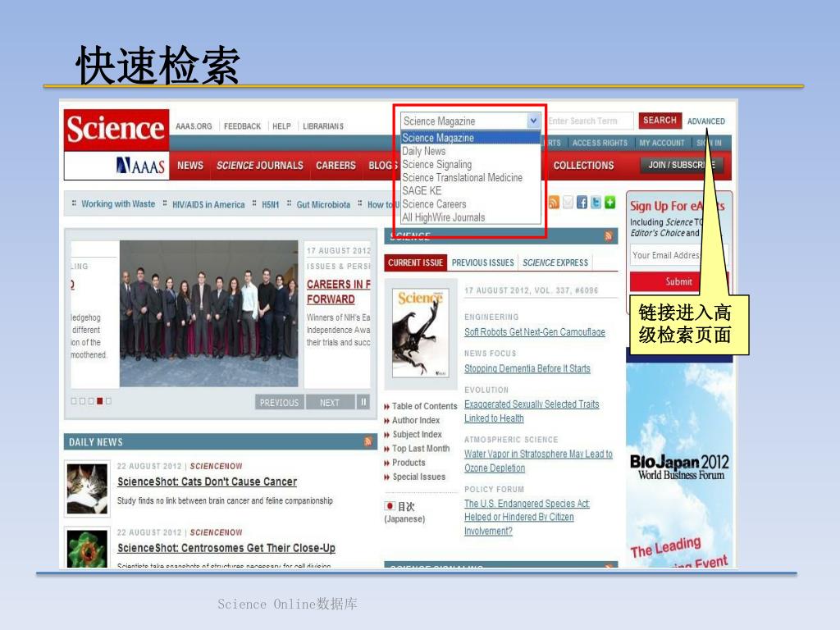Choose Science Careers in dropdown list
The width and height of the screenshot is (840, 630).
click(x=435, y=204)
